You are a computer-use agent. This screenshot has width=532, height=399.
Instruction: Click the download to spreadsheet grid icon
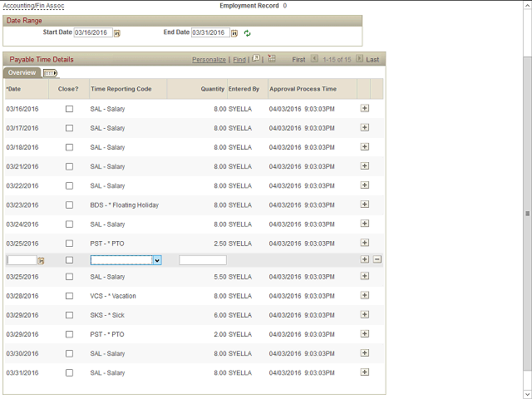272,59
